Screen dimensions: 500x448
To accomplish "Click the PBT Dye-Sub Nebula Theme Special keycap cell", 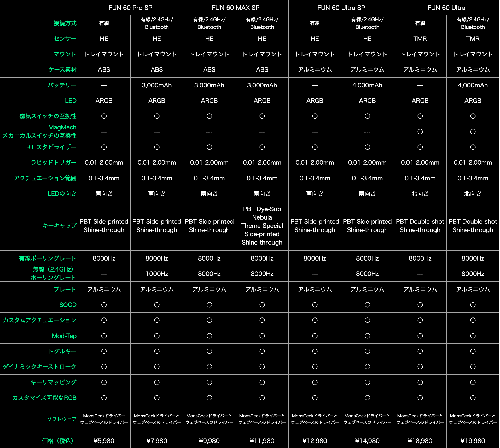I will tap(262, 226).
